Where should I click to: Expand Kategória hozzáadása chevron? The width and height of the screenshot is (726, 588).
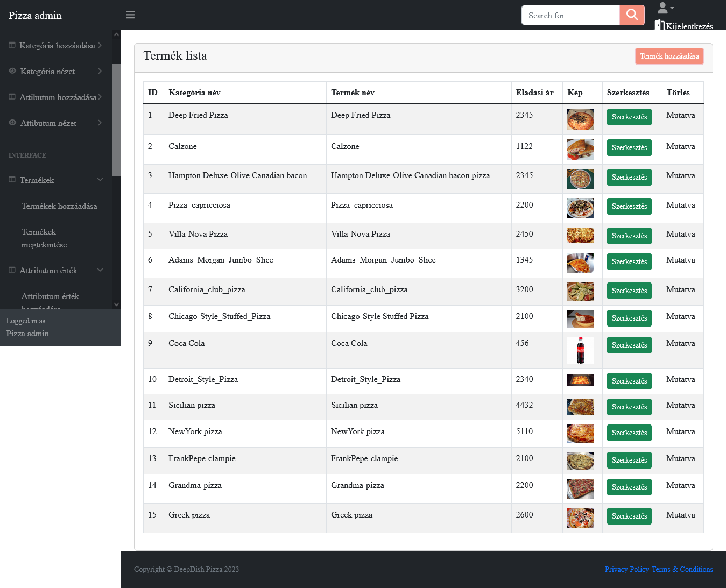coord(100,45)
